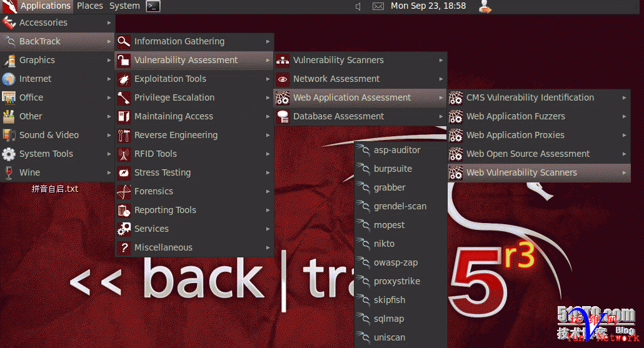
Task: Click the Reporting Tools clipboard icon
Action: tap(124, 210)
